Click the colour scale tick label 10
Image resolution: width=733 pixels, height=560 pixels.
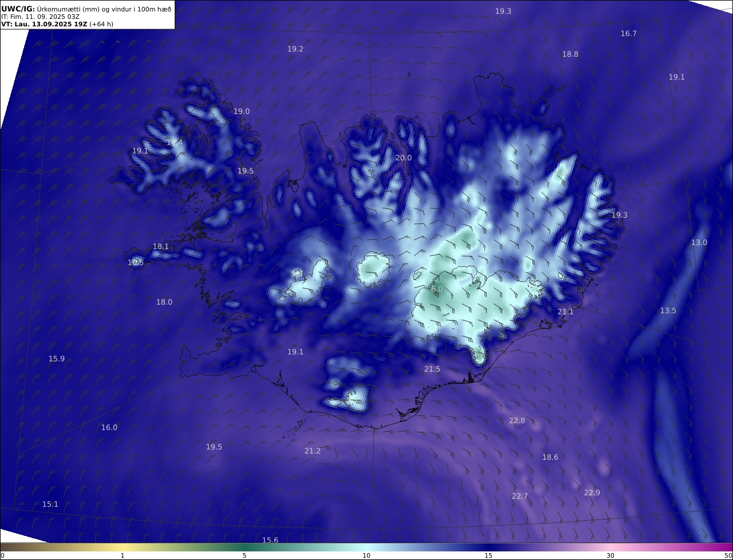pyautogui.click(x=366, y=555)
